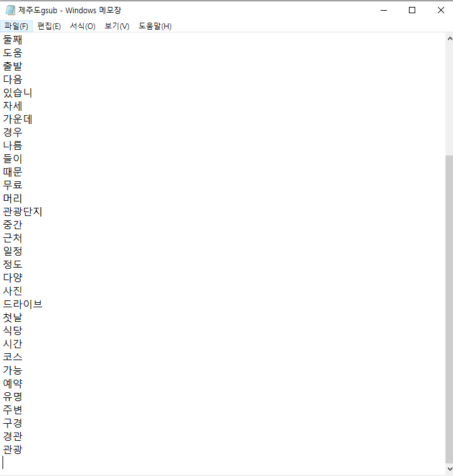Viewport: 453px width, 476px height.
Task: Click the vertical scrollbar thumb
Action: [x=449, y=309]
